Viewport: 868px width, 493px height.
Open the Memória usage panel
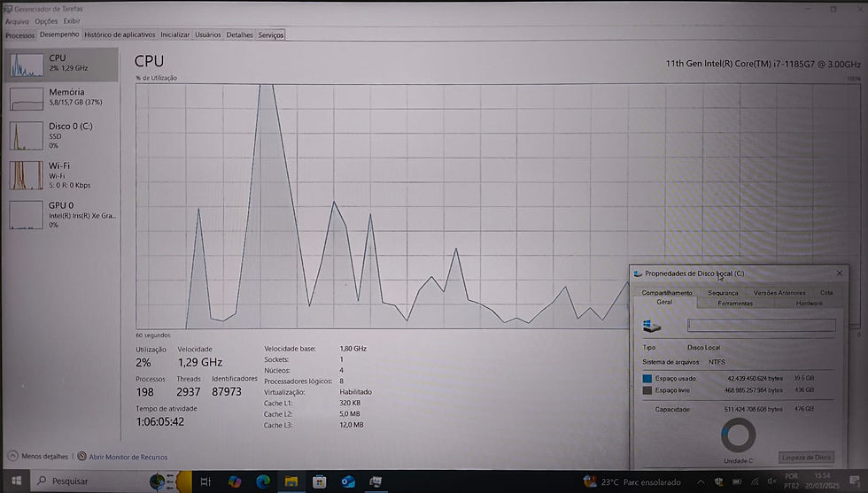click(x=61, y=98)
